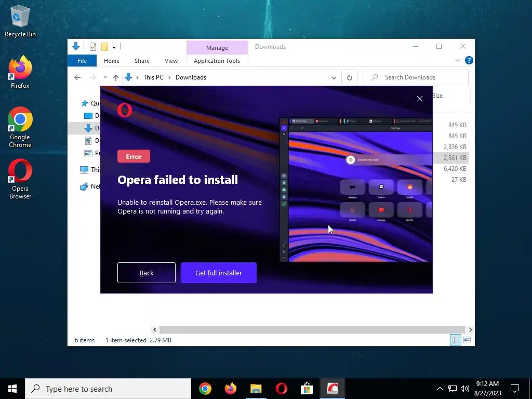This screenshot has width=532, height=399.
Task: Click the red Error badge label
Action: click(134, 156)
